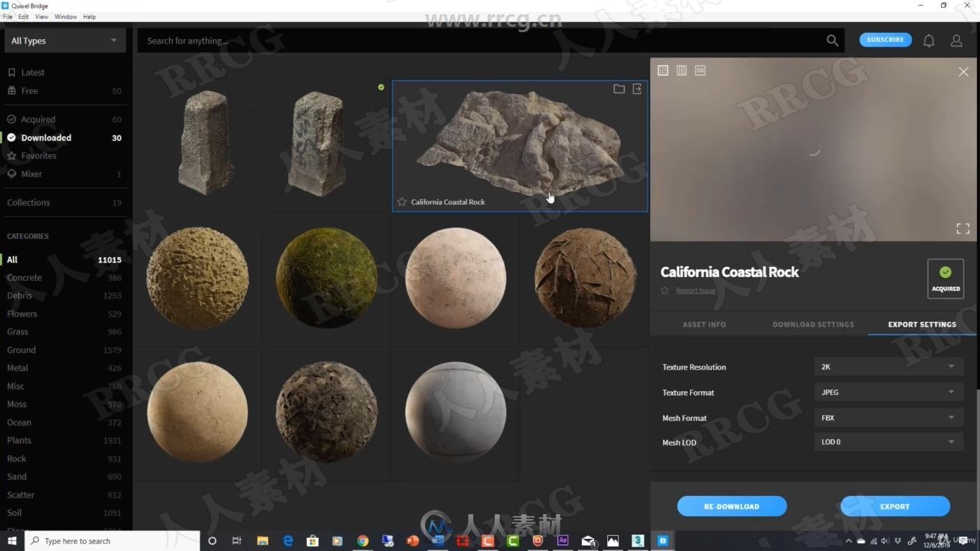Open Mesh Format dropdown

pyautogui.click(x=887, y=418)
